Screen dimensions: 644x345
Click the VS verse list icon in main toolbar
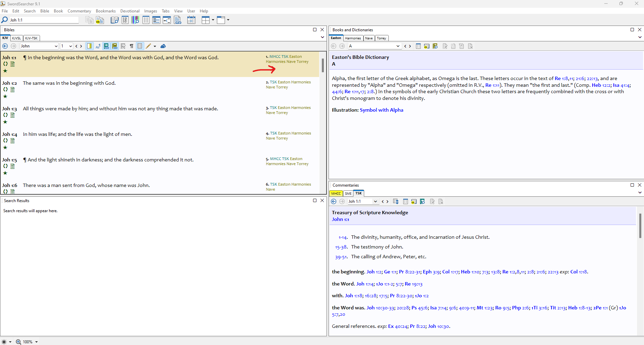[100, 20]
